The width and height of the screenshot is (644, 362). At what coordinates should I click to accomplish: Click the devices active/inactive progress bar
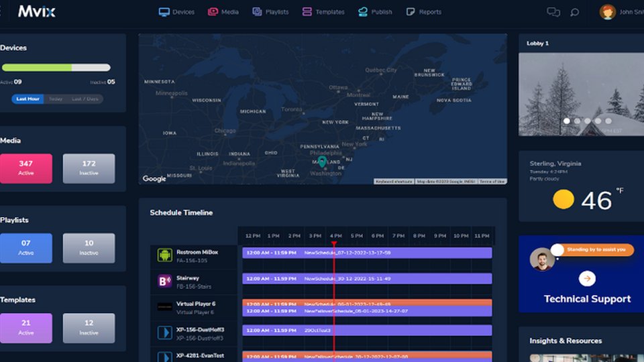point(56,68)
